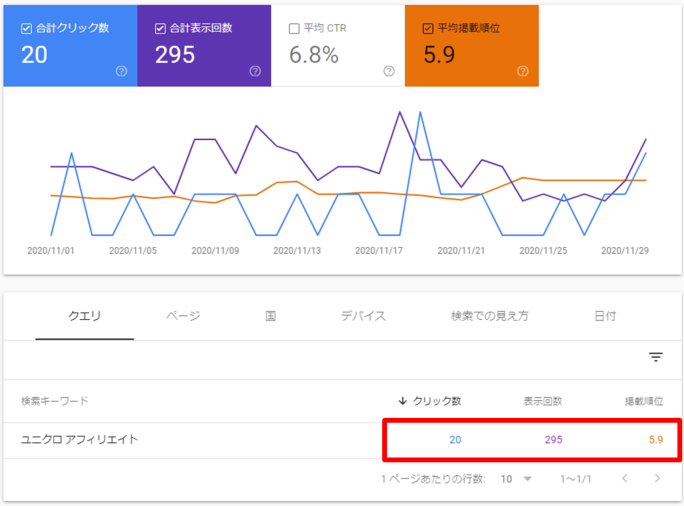Image resolution: width=684 pixels, height=506 pixels.
Task: Toggle the 合計表示回数 checkbox
Action: coord(160,29)
